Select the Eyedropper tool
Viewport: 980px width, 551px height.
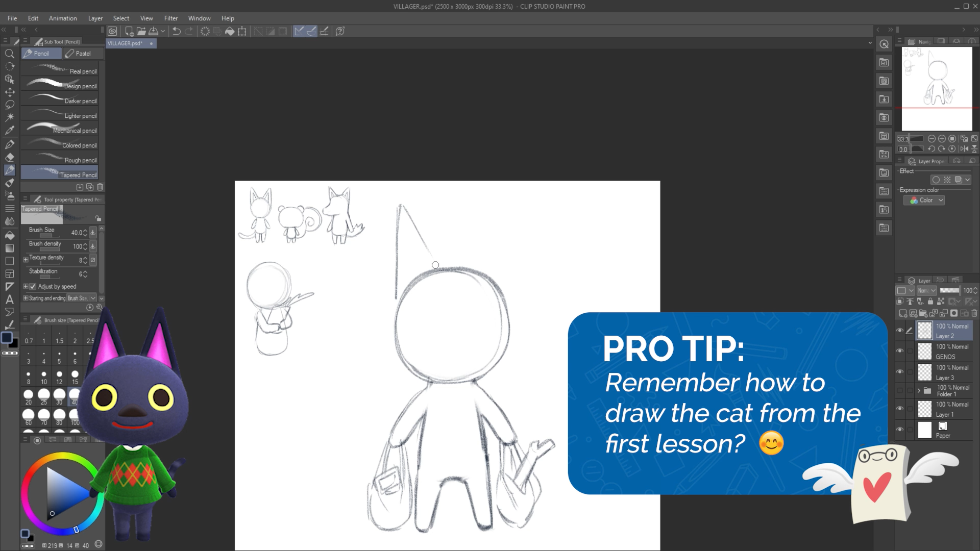(x=9, y=131)
